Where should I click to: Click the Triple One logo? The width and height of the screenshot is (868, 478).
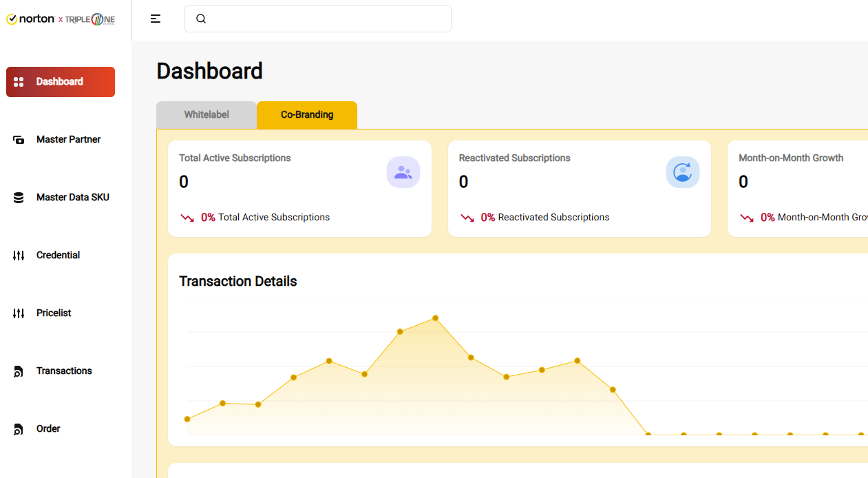coord(90,19)
